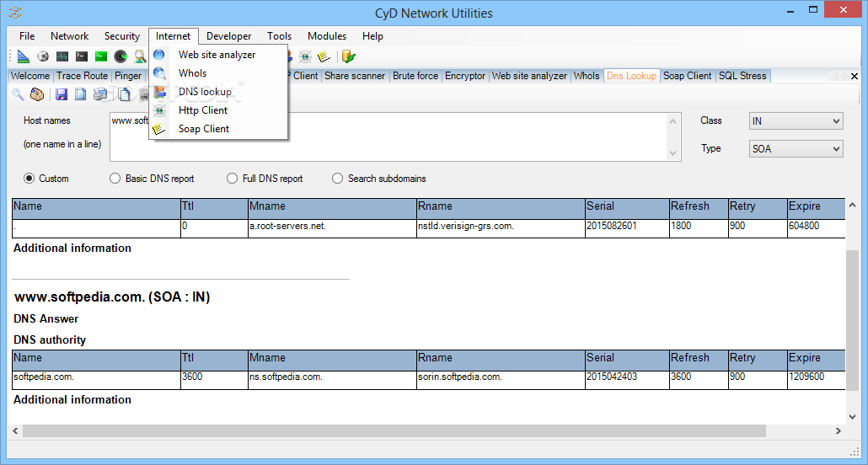Image resolution: width=868 pixels, height=465 pixels.
Task: Enable the Search subdomains option
Action: tap(338, 179)
